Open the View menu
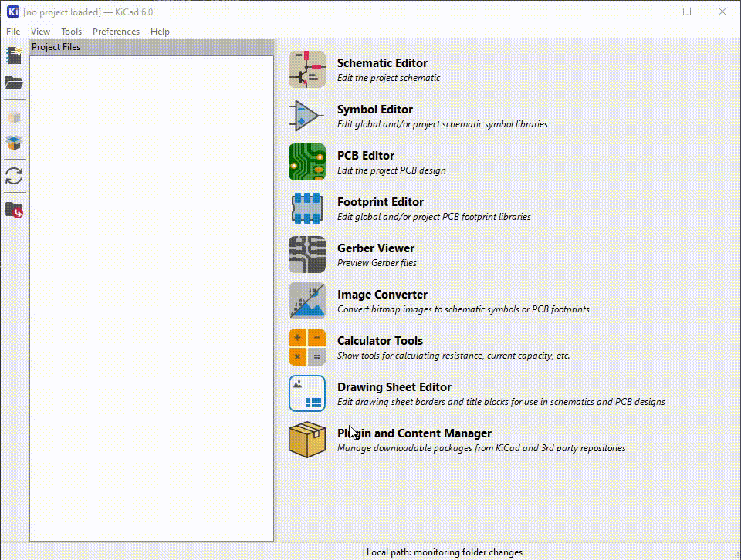The image size is (741, 560). click(40, 32)
